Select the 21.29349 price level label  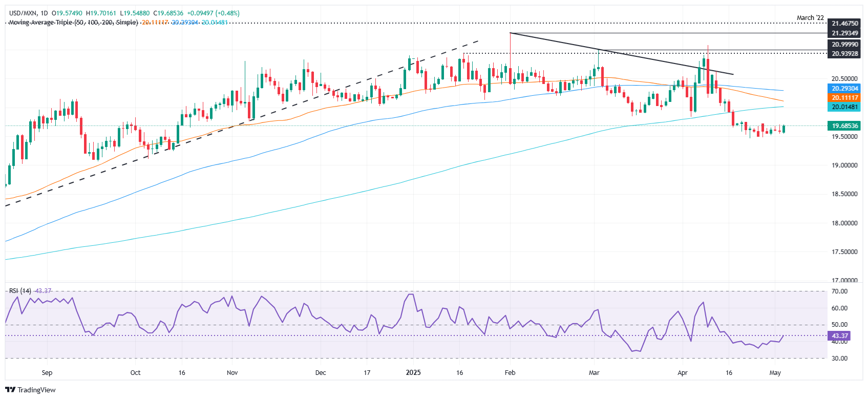(x=844, y=33)
